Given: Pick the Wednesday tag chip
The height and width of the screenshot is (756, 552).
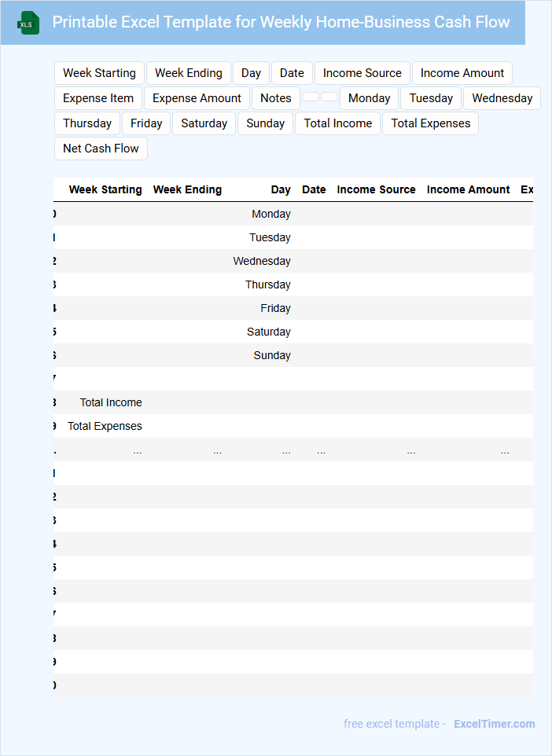Looking at the screenshot, I should (502, 98).
